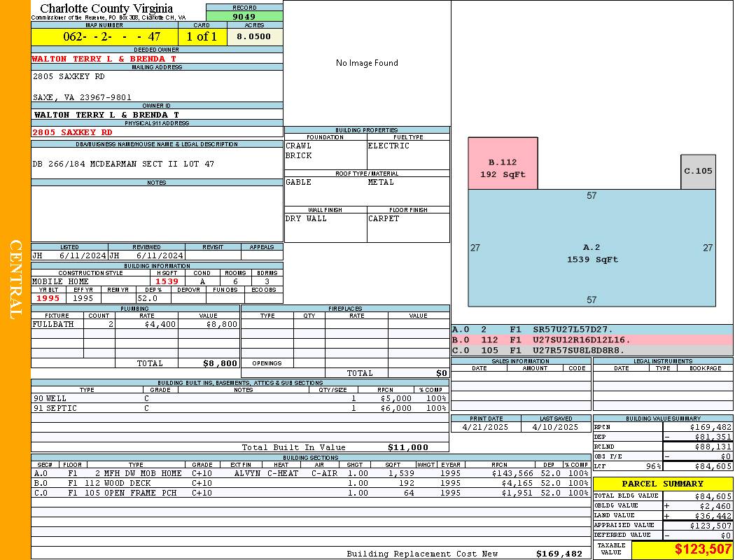Screen dimensions: 735x560
Task: Click deeded owner name in red text
Action: coord(104,59)
